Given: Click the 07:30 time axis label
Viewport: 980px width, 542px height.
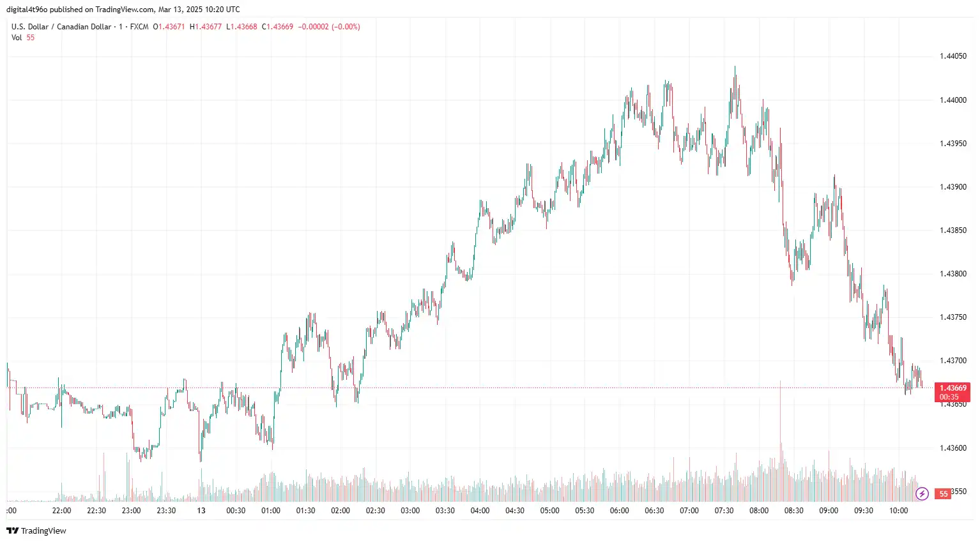Looking at the screenshot, I should 724,511.
